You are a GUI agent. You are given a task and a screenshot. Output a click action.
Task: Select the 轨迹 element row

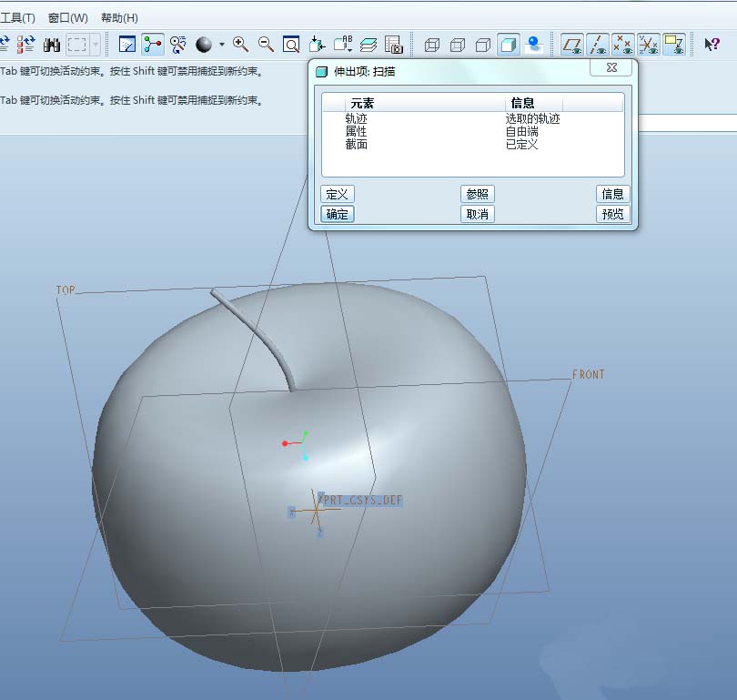(x=357, y=119)
